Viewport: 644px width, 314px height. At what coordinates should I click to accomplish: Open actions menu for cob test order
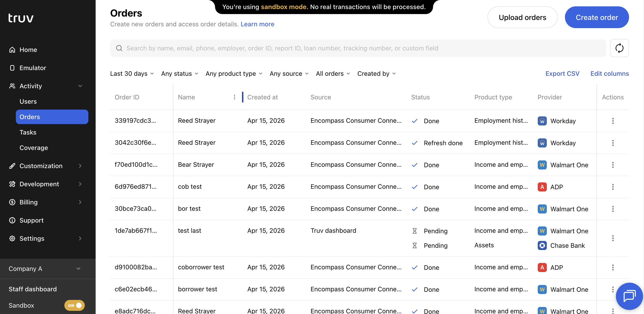(613, 187)
